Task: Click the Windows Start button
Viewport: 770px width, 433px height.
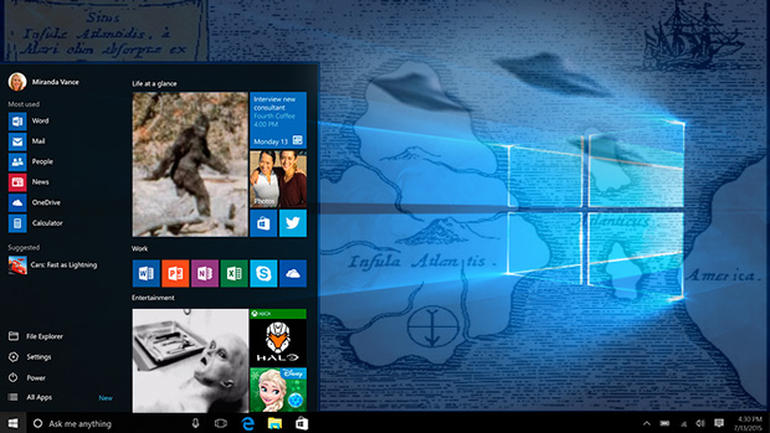Action: (x=13, y=423)
